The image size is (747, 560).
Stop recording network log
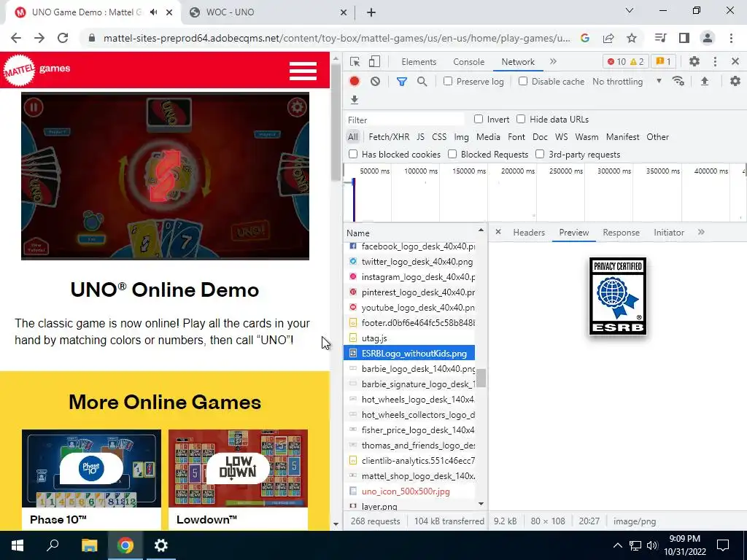(354, 82)
